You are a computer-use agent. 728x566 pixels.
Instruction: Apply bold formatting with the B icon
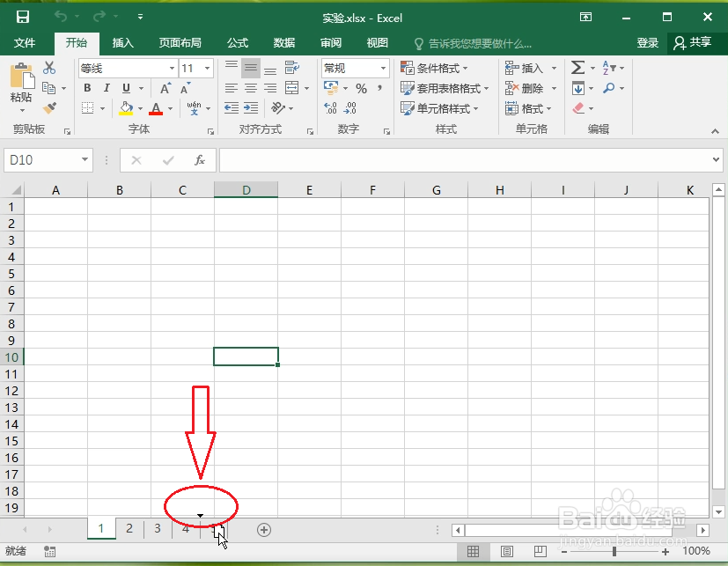pos(86,87)
